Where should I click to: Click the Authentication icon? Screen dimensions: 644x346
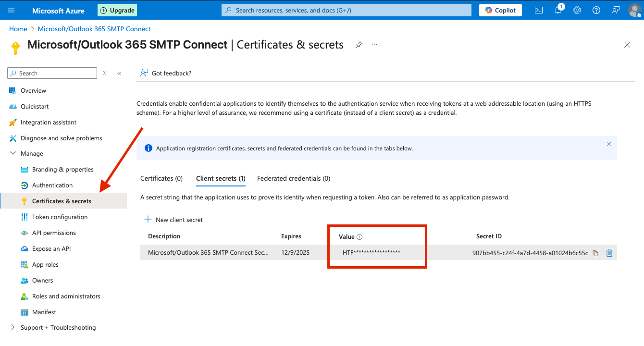[25, 185]
